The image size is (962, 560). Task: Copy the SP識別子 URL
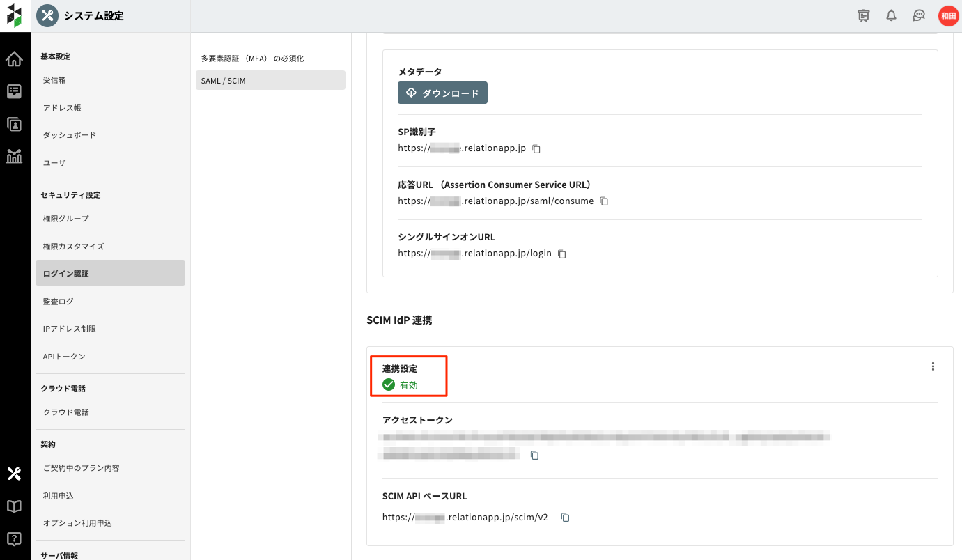click(536, 148)
